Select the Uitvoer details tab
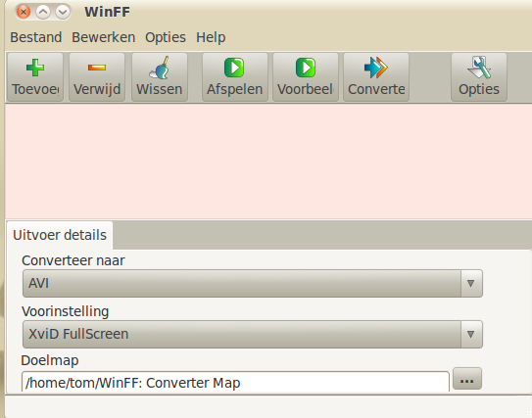Image resolution: width=532 pixels, height=418 pixels. pyautogui.click(x=60, y=235)
